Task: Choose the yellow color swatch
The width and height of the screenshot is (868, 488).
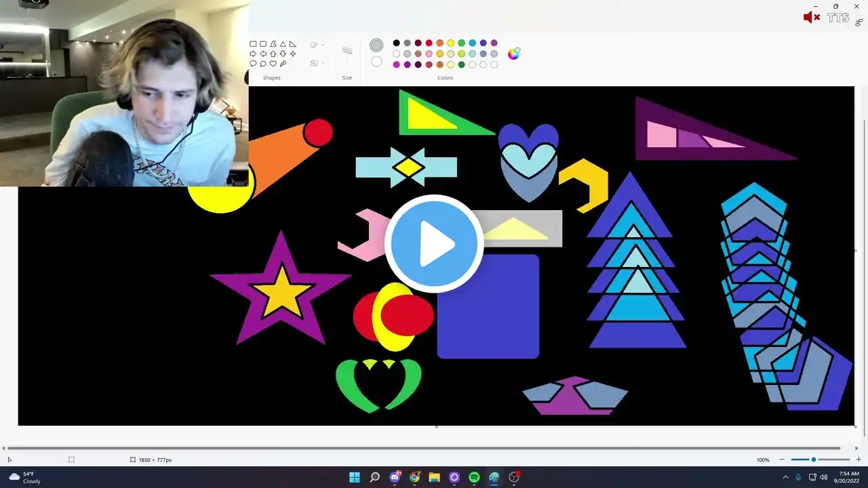Action: [451, 43]
